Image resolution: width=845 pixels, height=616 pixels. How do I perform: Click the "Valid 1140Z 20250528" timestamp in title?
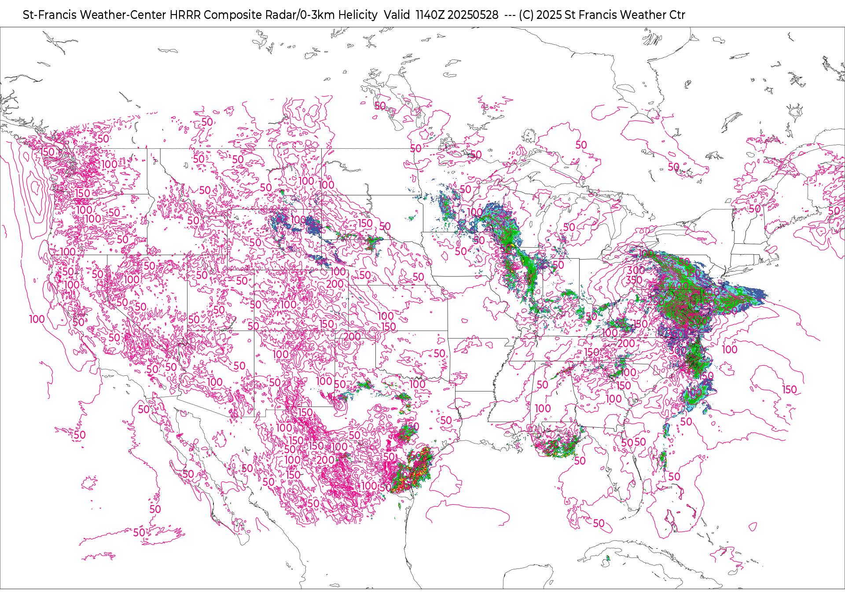pos(441,15)
